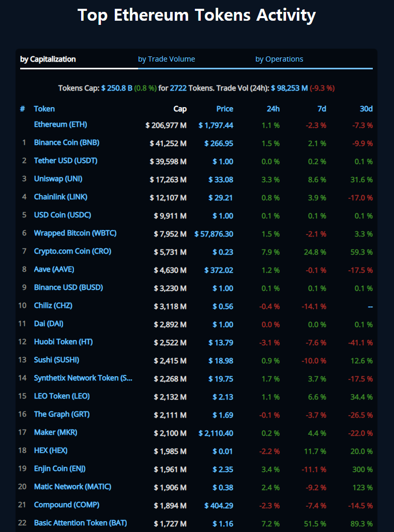Click Ethereum price $ 1,797.44
394x532 pixels.
click(x=216, y=125)
